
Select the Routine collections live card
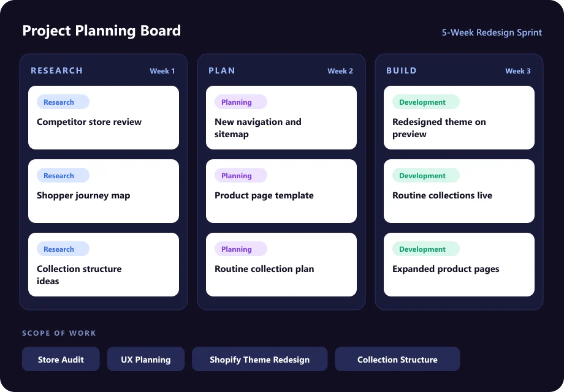tap(459, 191)
